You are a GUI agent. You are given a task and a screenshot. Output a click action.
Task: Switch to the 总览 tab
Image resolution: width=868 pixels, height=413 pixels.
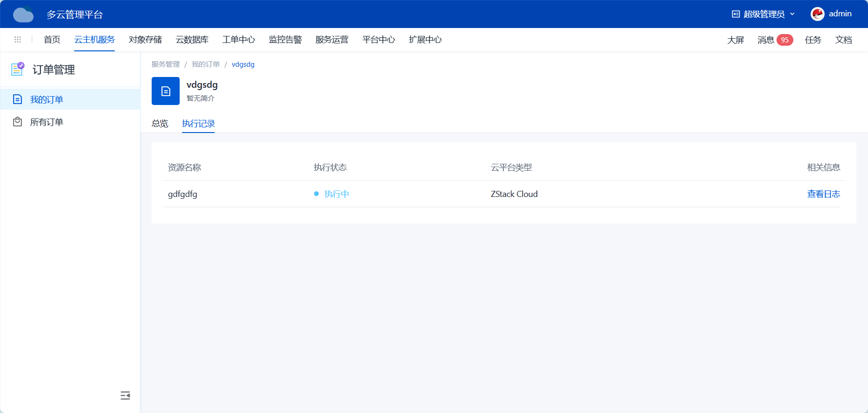pyautogui.click(x=160, y=124)
